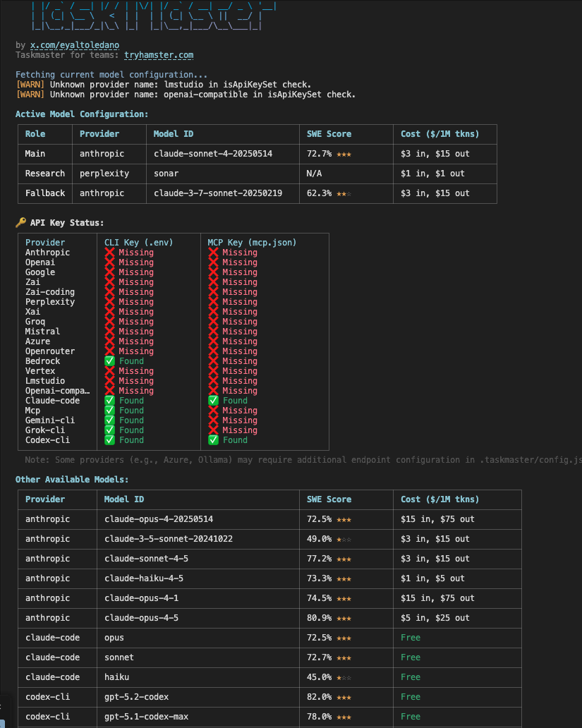Click the green check in Codex-cli's CLI Key column
The height and width of the screenshot is (728, 582).
click(x=109, y=439)
